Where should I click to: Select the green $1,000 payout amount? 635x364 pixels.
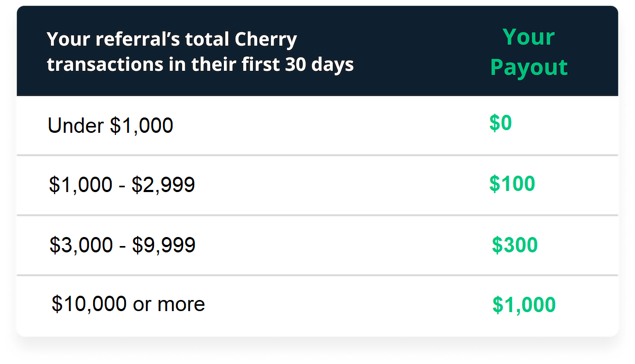point(524,305)
